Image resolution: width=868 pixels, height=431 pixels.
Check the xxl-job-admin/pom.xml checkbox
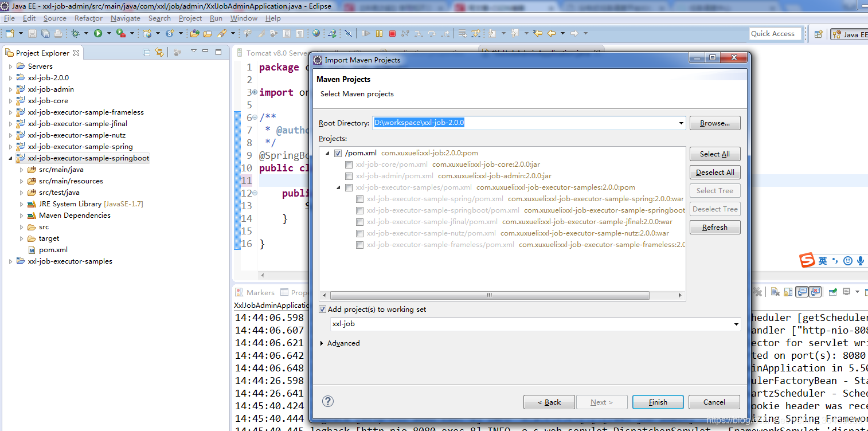349,176
